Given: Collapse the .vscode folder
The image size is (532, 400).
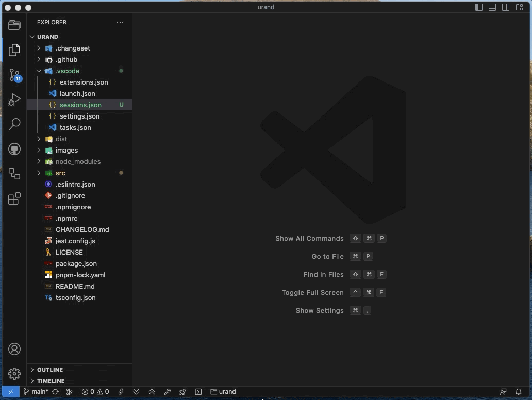Looking at the screenshot, I should (79, 71).
